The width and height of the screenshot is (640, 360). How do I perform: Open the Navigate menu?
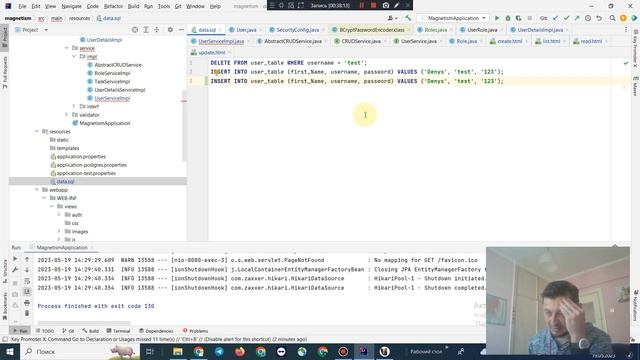[71, 6]
